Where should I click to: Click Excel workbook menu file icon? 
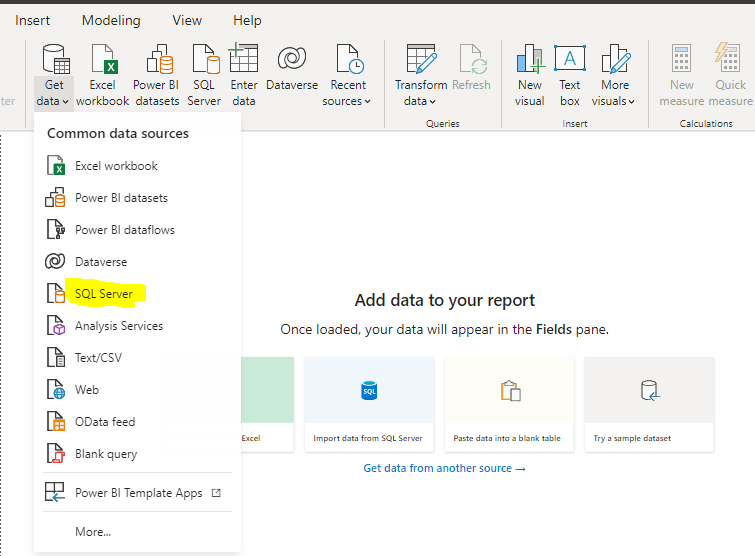56,166
